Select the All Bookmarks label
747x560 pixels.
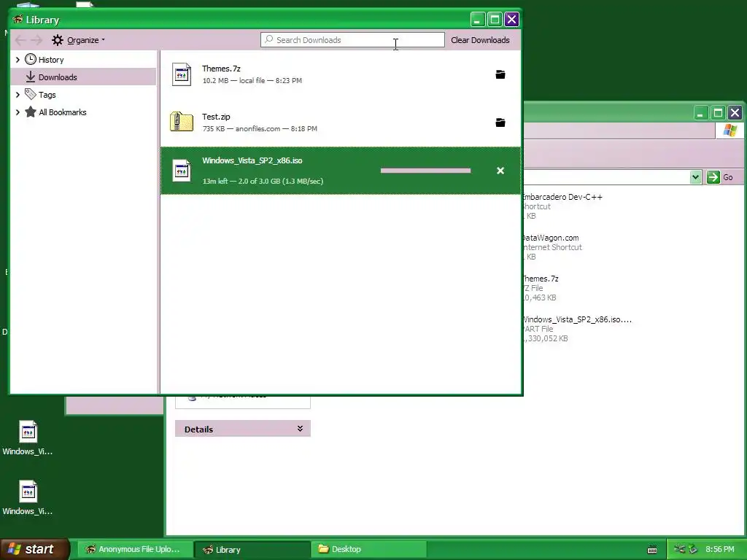pos(63,112)
